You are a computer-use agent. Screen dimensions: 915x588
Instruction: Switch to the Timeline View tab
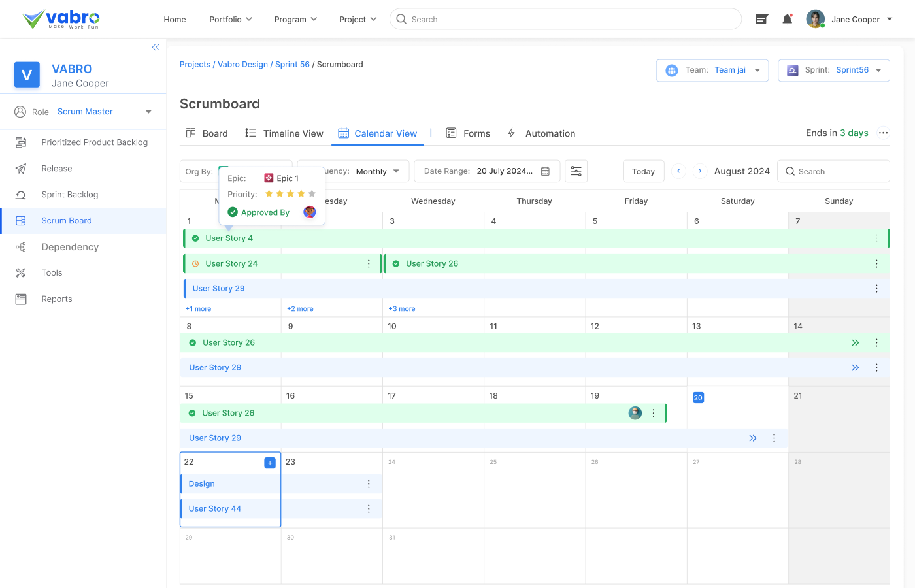(284, 133)
